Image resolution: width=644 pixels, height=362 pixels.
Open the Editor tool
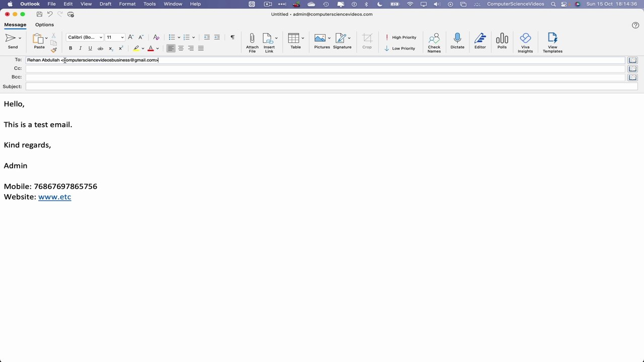coord(480,41)
